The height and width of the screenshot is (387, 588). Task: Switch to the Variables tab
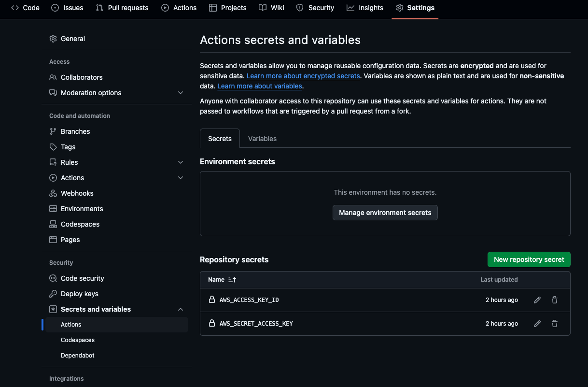(x=262, y=139)
